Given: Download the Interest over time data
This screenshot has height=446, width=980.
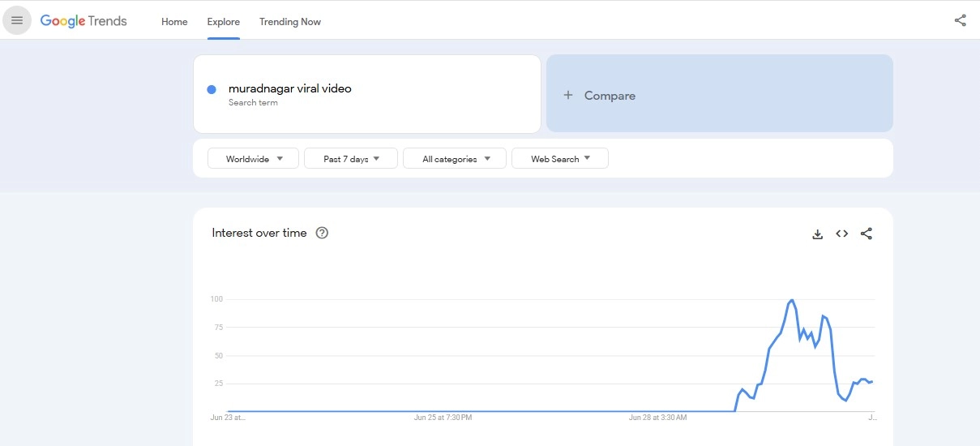Looking at the screenshot, I should [x=817, y=234].
